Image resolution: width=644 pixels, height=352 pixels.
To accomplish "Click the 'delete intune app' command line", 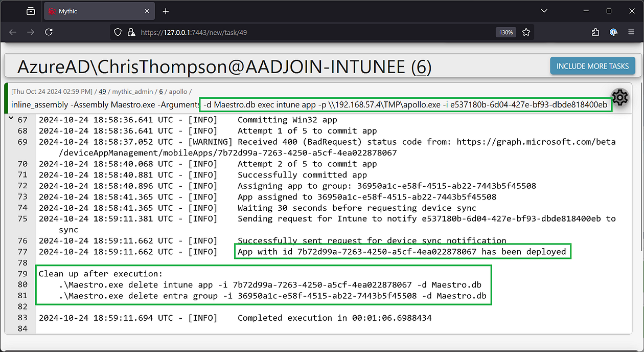I will [270, 285].
